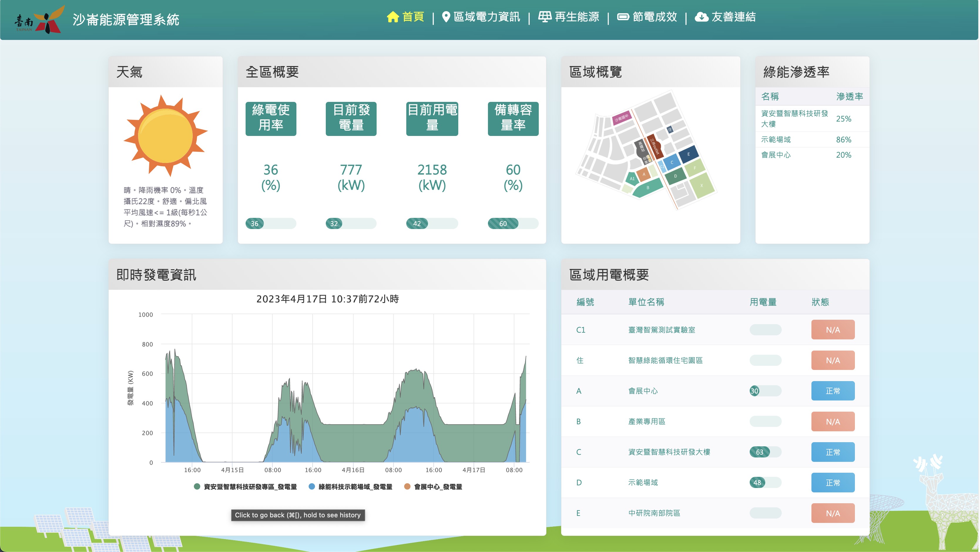
Task: Click 資安暨智慧科技研發大樓 usage bar showing 63
Action: [766, 452]
